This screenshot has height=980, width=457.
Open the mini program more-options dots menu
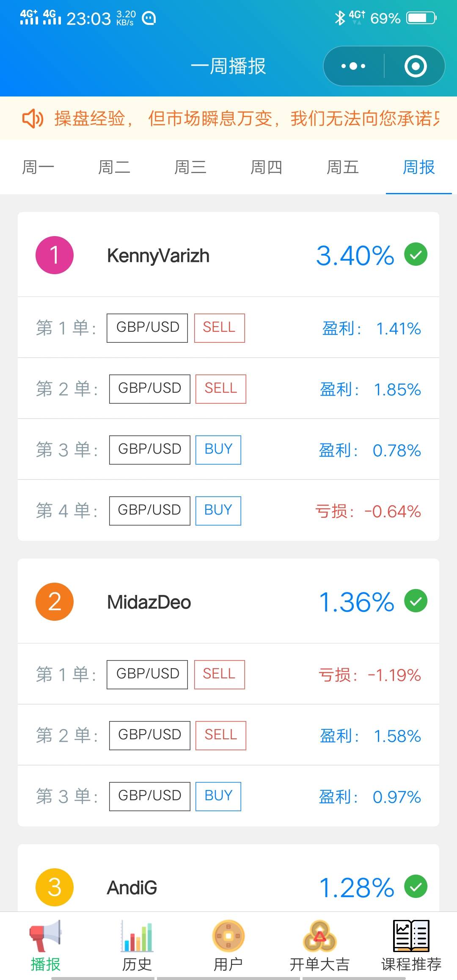pyautogui.click(x=353, y=66)
